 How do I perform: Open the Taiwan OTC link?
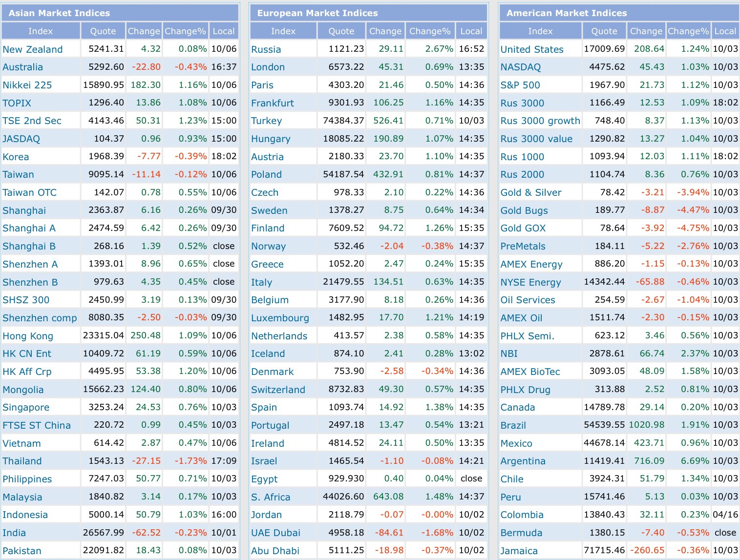[x=29, y=192]
